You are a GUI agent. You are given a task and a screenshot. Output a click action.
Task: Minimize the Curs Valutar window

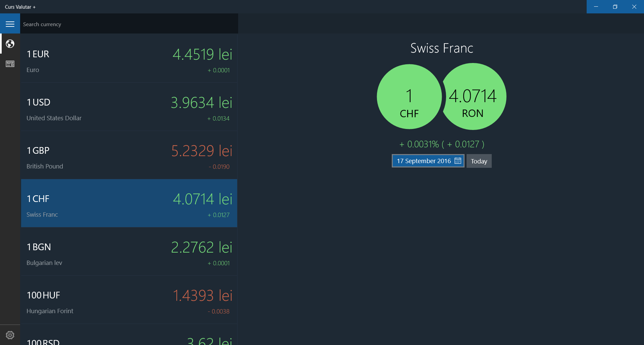[596, 7]
